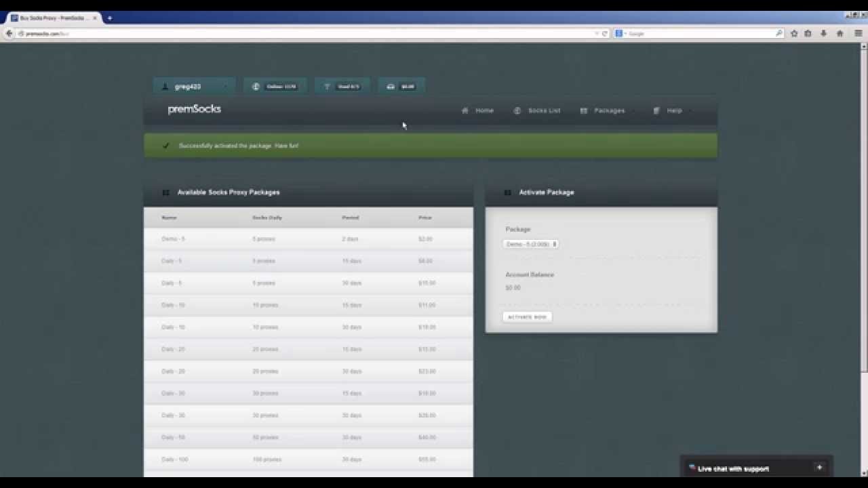Click the search magnifier icon in Google box
The width and height of the screenshot is (868, 488).
click(779, 33)
